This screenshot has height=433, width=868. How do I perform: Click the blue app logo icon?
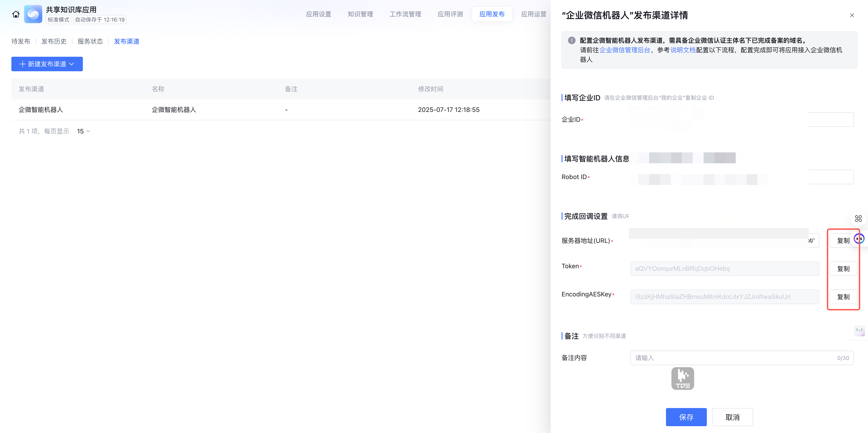coord(33,14)
